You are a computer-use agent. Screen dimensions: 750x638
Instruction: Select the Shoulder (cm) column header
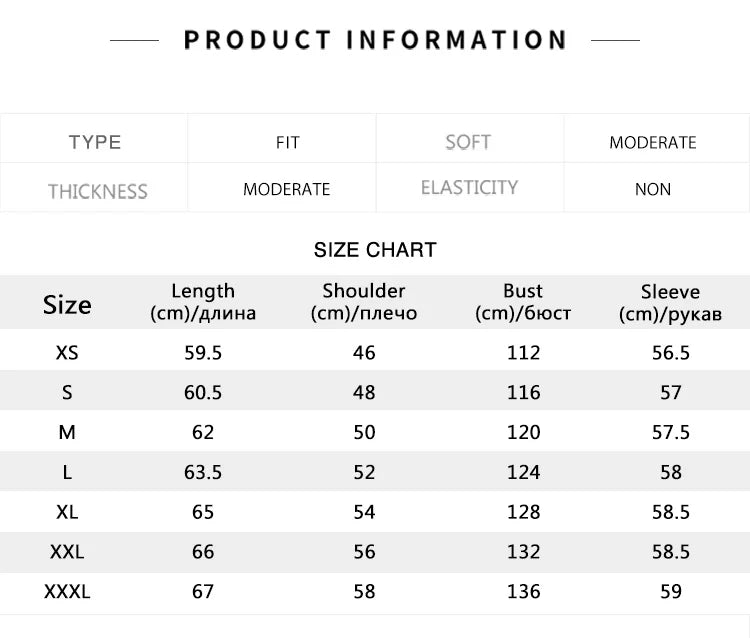tap(364, 302)
